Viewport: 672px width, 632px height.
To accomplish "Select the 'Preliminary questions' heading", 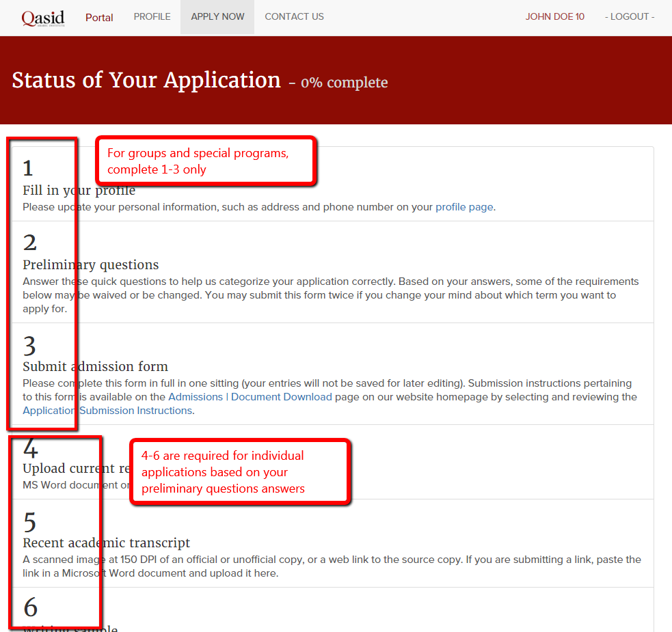I will (90, 265).
